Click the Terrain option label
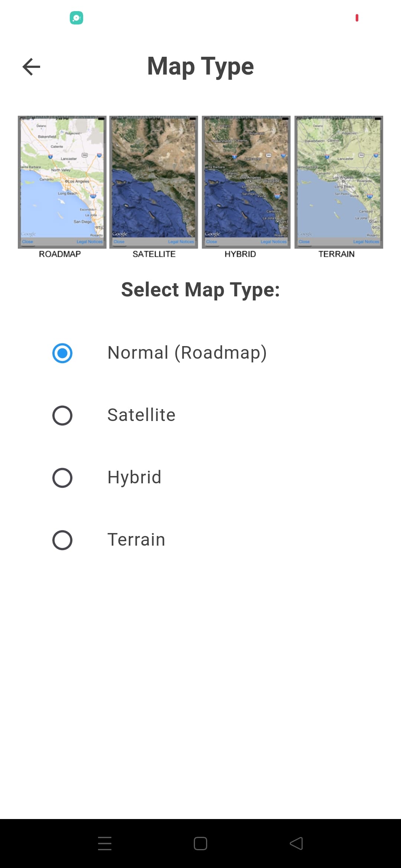The width and height of the screenshot is (401, 868). coord(136,540)
